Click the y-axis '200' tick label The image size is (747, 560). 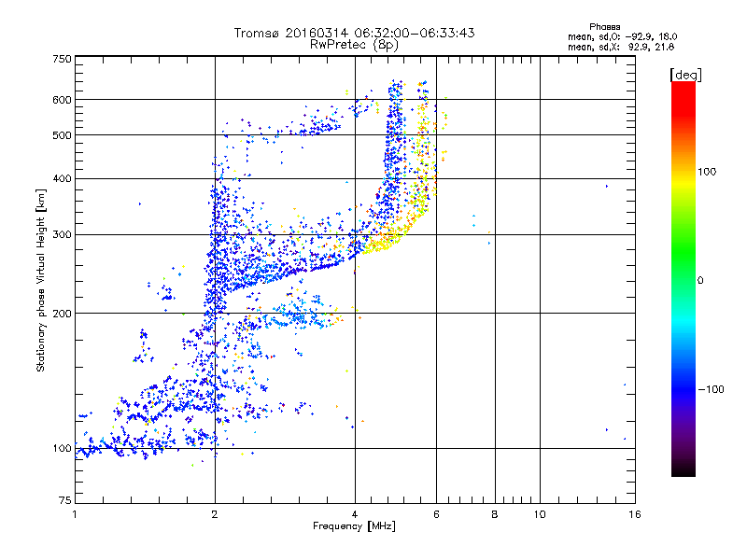point(62,314)
